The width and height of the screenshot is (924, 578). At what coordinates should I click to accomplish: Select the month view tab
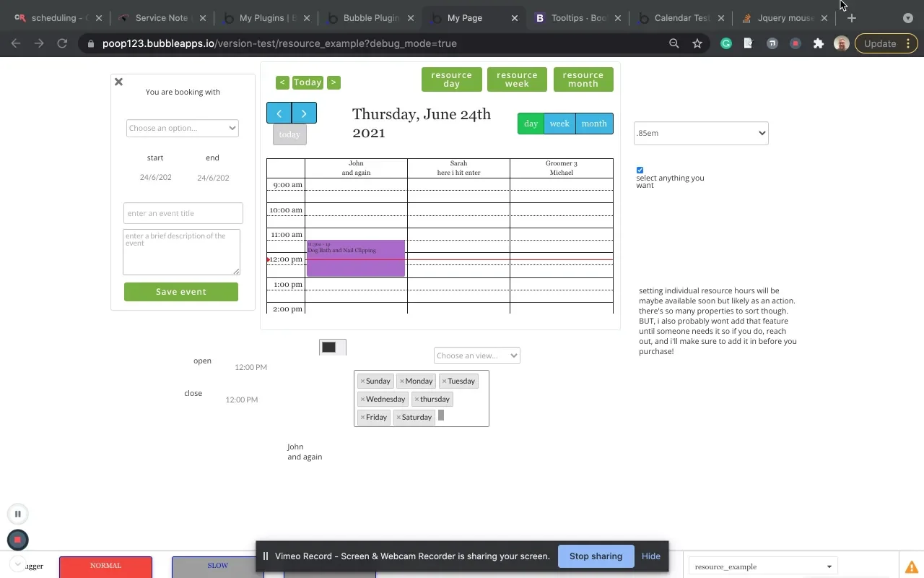click(594, 124)
